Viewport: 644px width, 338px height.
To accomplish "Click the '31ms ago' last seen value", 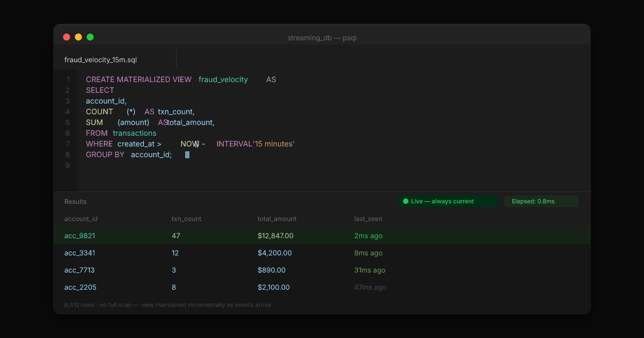I will (370, 270).
